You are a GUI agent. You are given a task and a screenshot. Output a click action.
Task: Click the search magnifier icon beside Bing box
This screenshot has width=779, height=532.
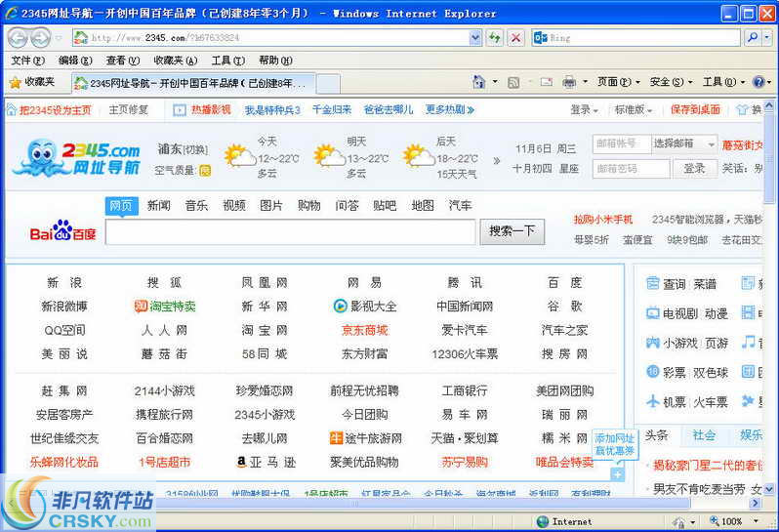pos(754,37)
